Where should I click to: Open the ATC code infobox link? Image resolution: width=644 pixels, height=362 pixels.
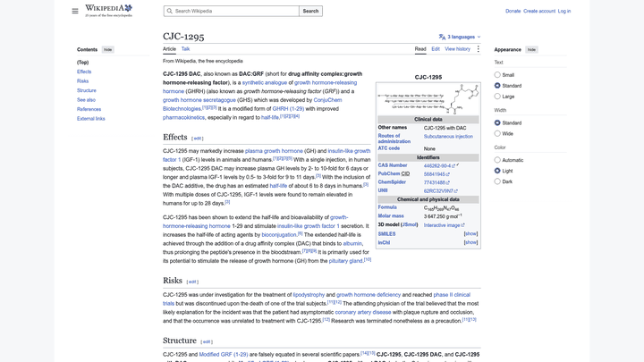tap(388, 148)
